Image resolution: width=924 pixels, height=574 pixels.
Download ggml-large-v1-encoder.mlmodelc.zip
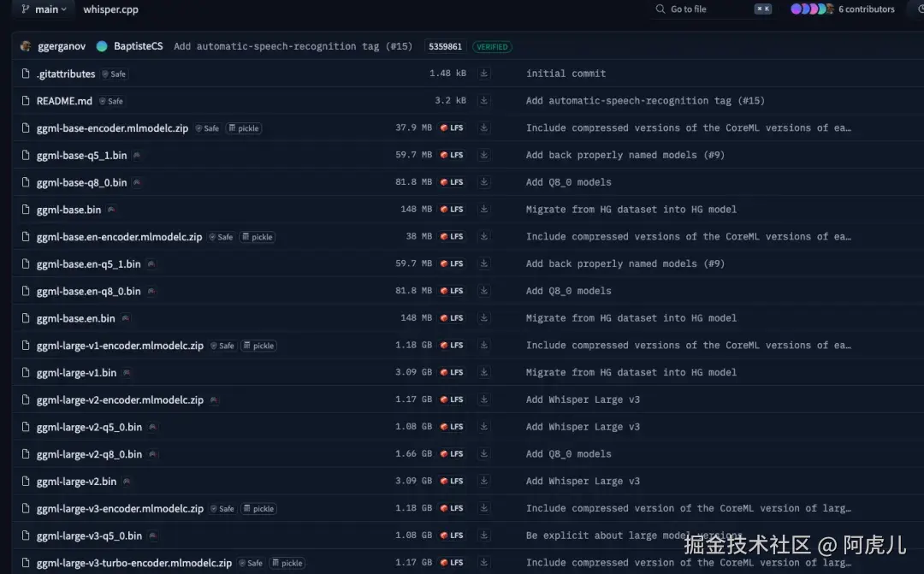tap(483, 345)
